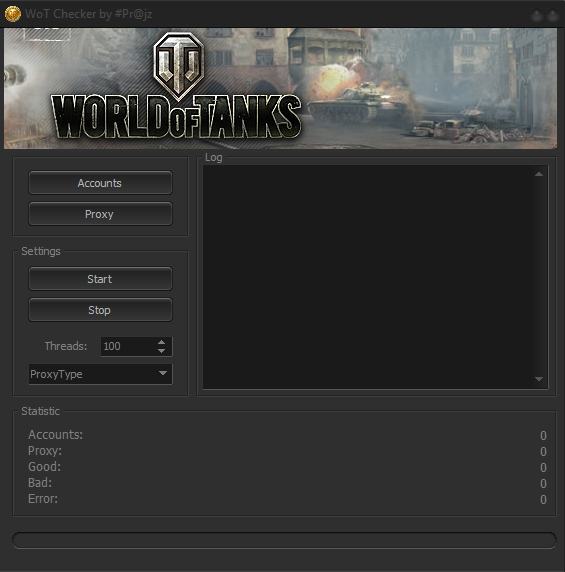This screenshot has width=565, height=572.
Task: Select the 'Error:' statistic label
Action: (43, 499)
